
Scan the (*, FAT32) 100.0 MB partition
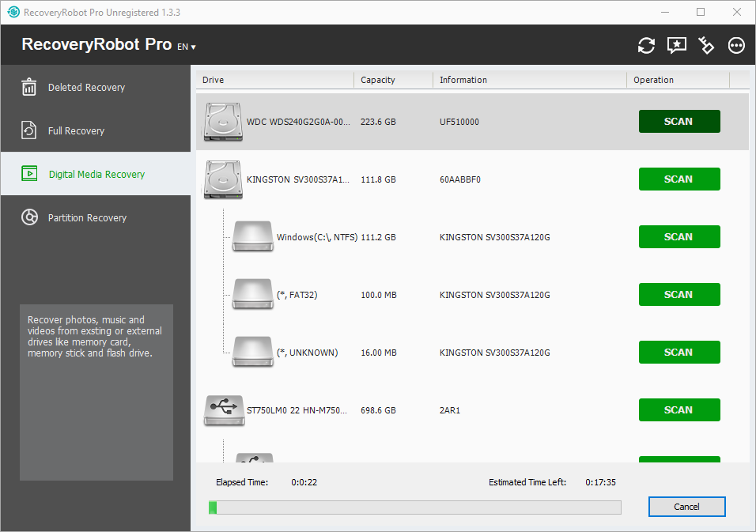coord(679,294)
